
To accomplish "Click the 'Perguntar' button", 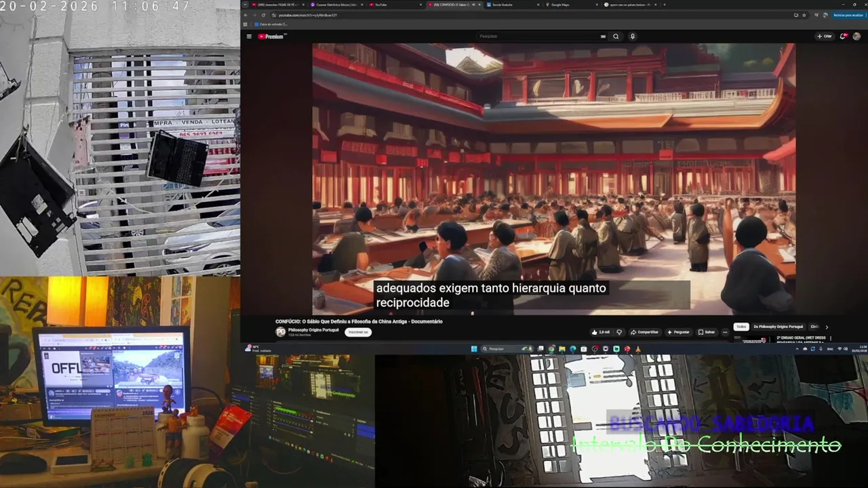I will tap(679, 332).
